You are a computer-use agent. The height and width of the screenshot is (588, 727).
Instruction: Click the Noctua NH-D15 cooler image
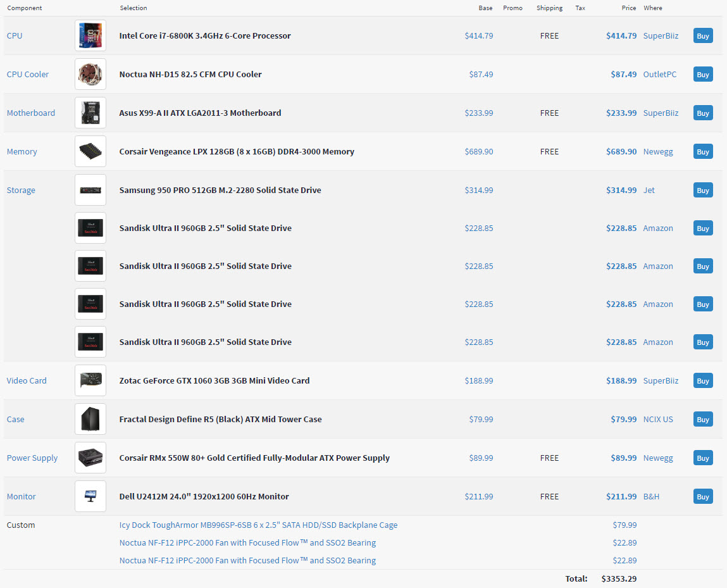tap(90, 75)
